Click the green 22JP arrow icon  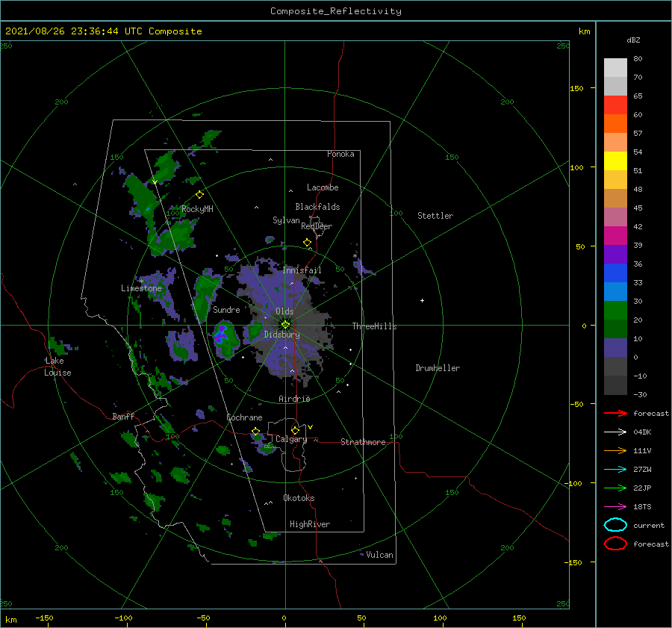pos(615,488)
